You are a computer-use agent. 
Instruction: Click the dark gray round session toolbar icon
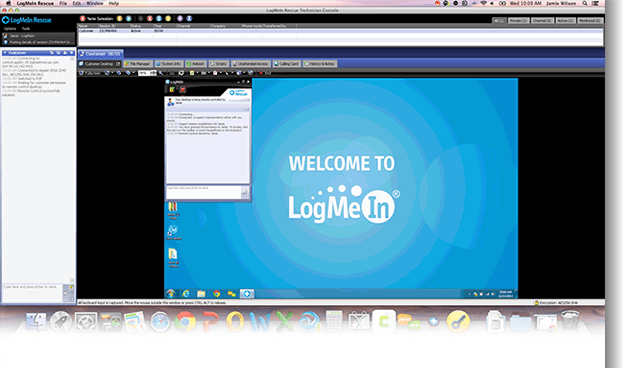click(x=140, y=18)
